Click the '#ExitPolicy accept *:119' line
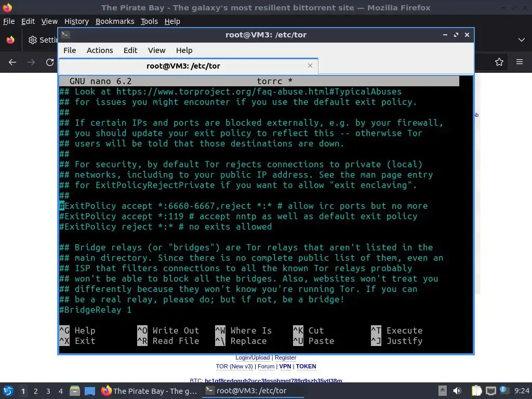The width and height of the screenshot is (532, 399). (x=238, y=216)
